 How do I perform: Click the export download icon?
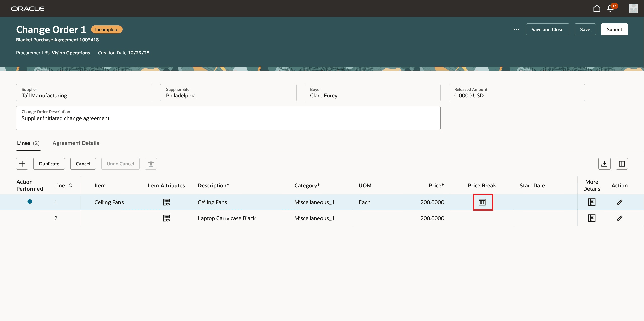[x=604, y=164]
